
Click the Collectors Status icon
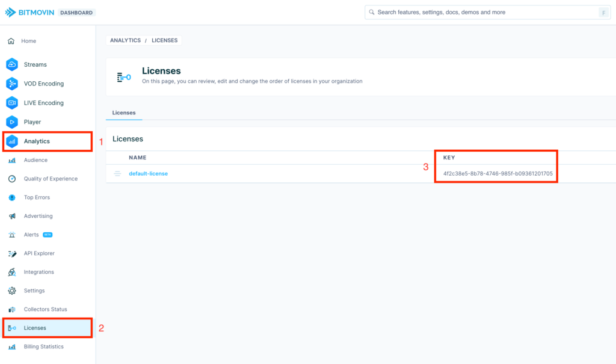coord(12,309)
